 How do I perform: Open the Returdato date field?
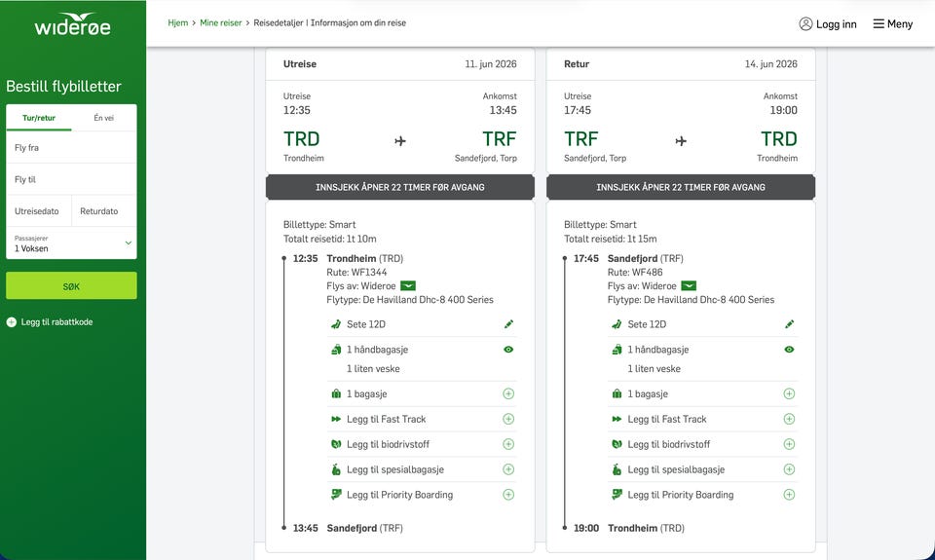(x=104, y=211)
